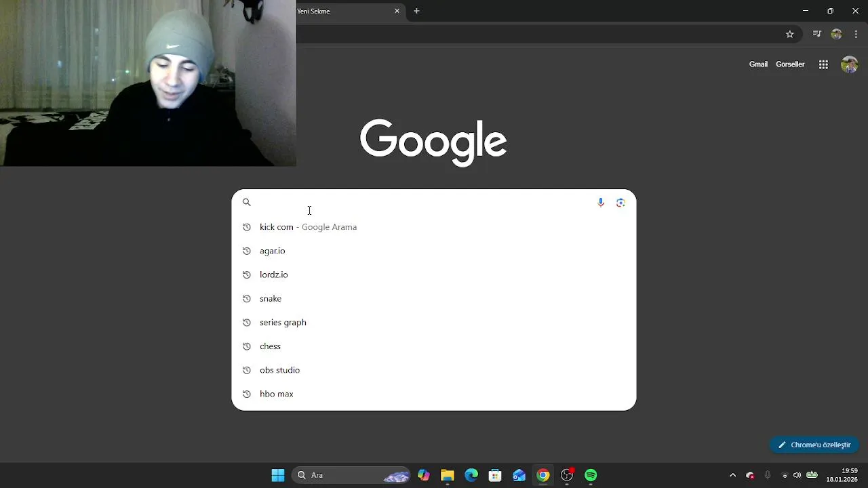The width and height of the screenshot is (868, 488).
Task: Open Microsoft Edge from the taskbar
Action: coord(471,475)
